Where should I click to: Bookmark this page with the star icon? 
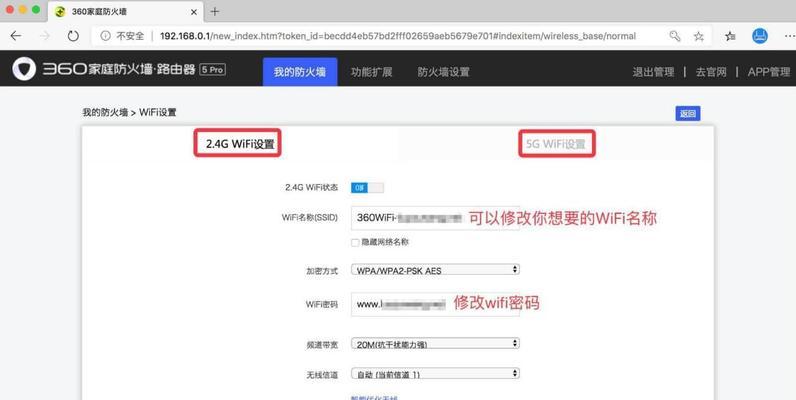[699, 36]
